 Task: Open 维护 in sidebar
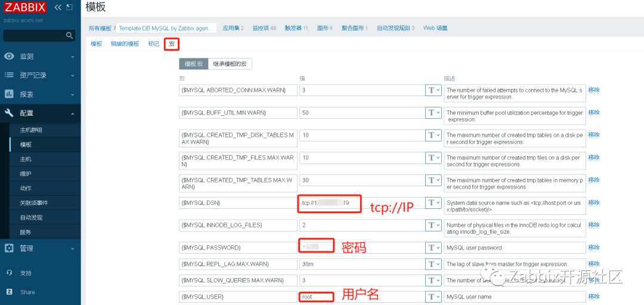tap(26, 174)
